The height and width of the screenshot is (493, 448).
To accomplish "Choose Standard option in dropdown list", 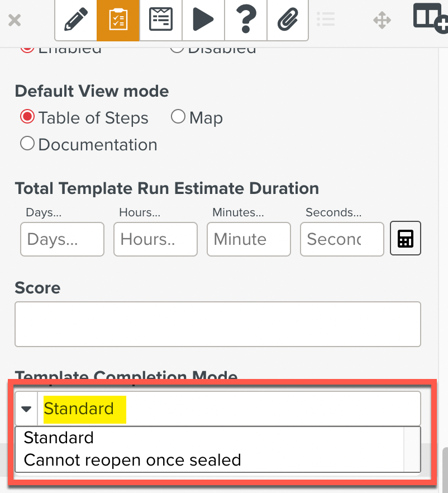I will (x=59, y=438).
